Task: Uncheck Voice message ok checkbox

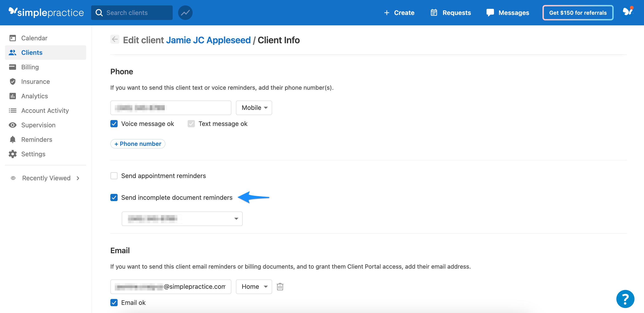Action: click(114, 124)
